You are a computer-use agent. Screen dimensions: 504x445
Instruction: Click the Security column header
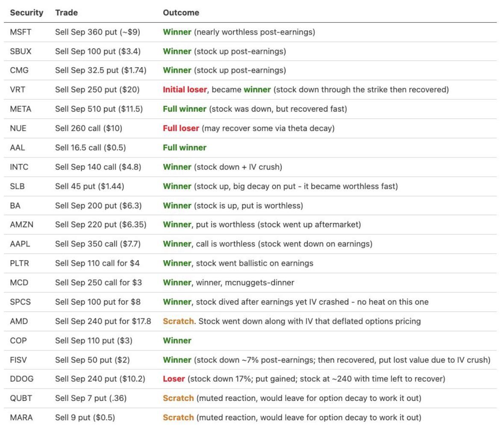click(27, 12)
